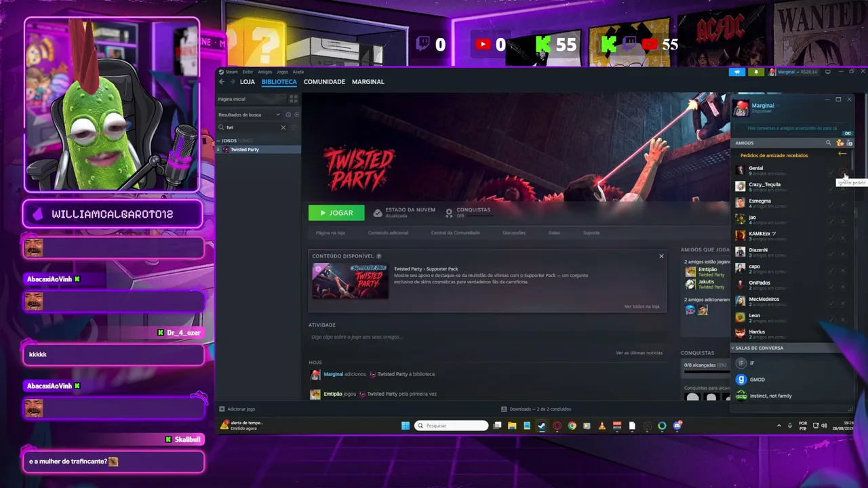Accept friend request from DiazenN
The image size is (868, 488).
tap(831, 253)
